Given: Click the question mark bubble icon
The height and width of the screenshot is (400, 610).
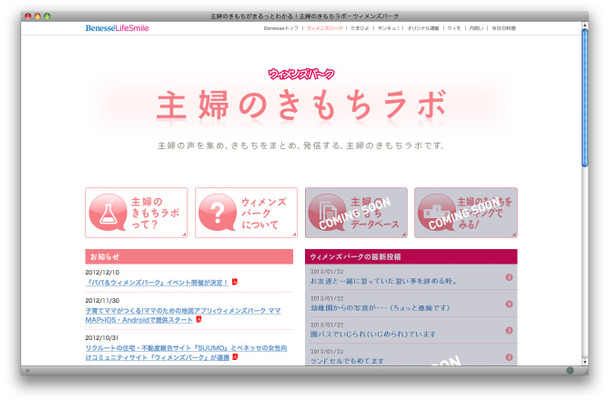Looking at the screenshot, I should 217,212.
